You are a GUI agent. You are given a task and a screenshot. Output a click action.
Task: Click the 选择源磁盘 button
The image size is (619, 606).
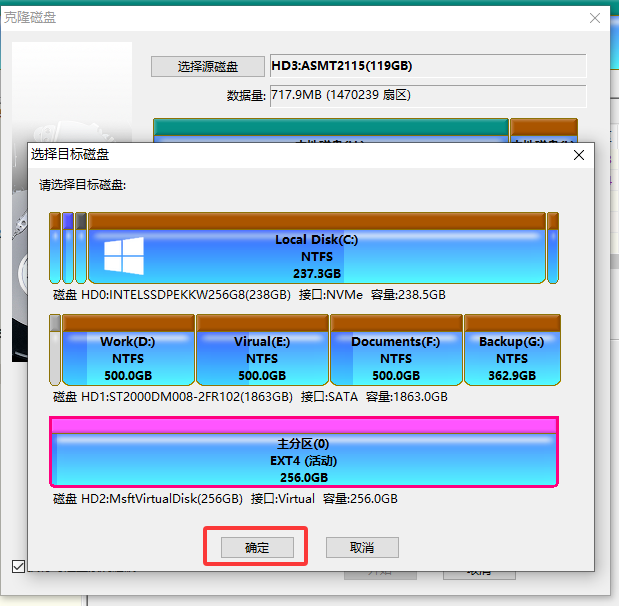[208, 66]
